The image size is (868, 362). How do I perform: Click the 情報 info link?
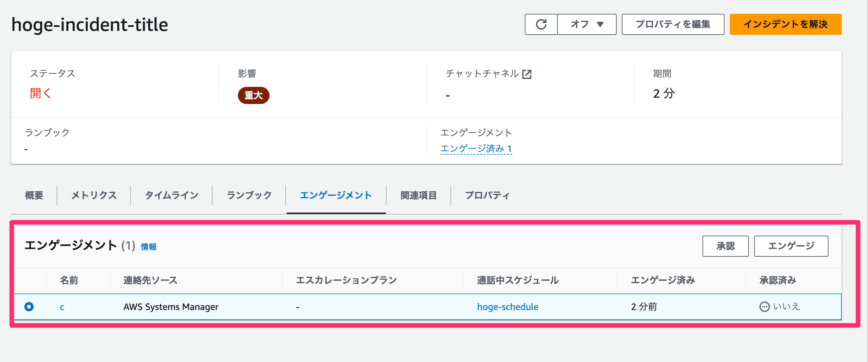pos(149,247)
